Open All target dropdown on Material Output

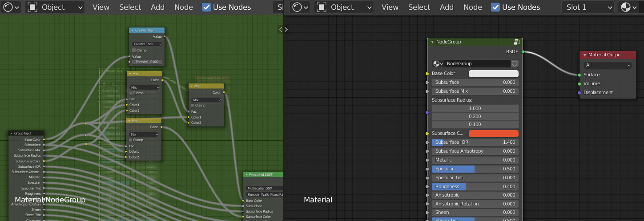pyautogui.click(x=608, y=65)
